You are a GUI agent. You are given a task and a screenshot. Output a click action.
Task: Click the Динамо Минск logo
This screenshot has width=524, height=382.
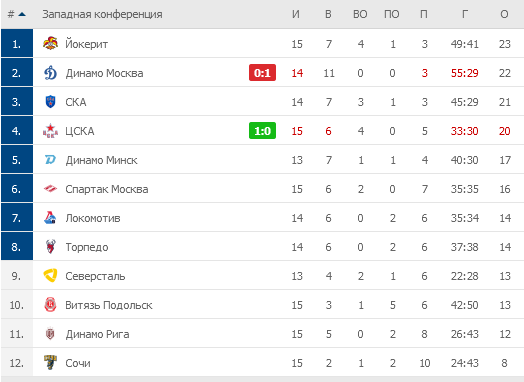[x=50, y=160]
